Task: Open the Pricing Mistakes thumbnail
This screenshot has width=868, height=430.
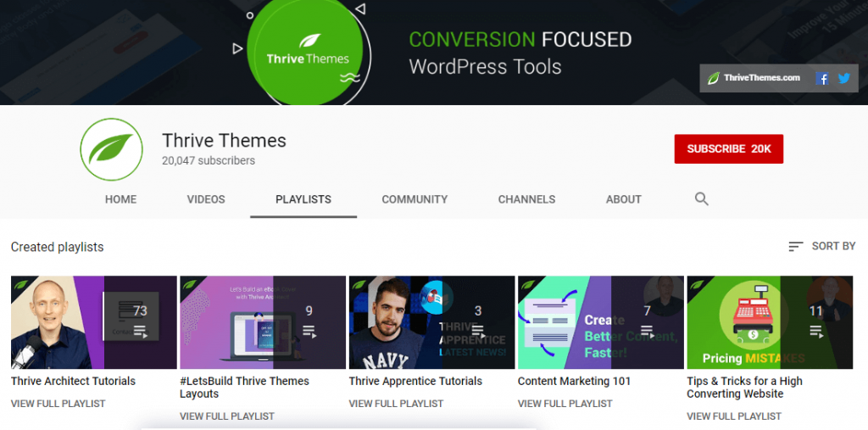Action: point(770,322)
